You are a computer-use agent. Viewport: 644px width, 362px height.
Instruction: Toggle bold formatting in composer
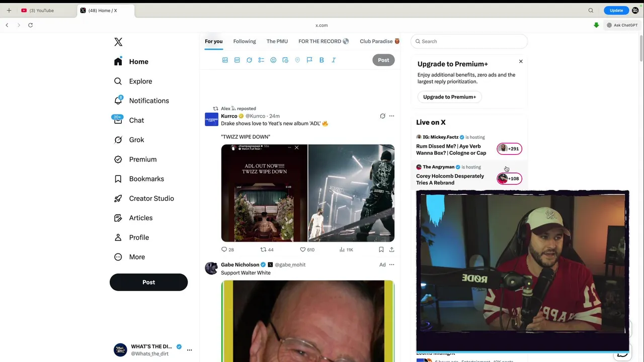tap(321, 60)
